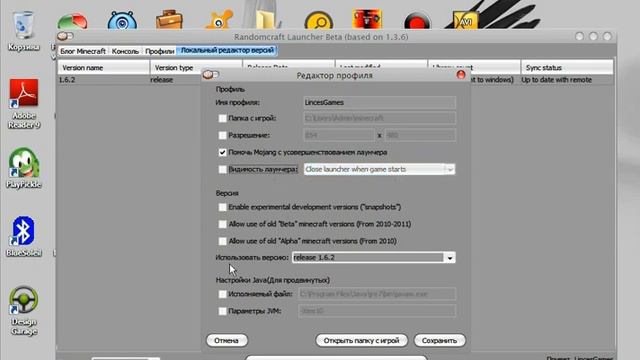Screen dimensions: 640x360
Task: Switch to Профили tab
Action: point(160,51)
